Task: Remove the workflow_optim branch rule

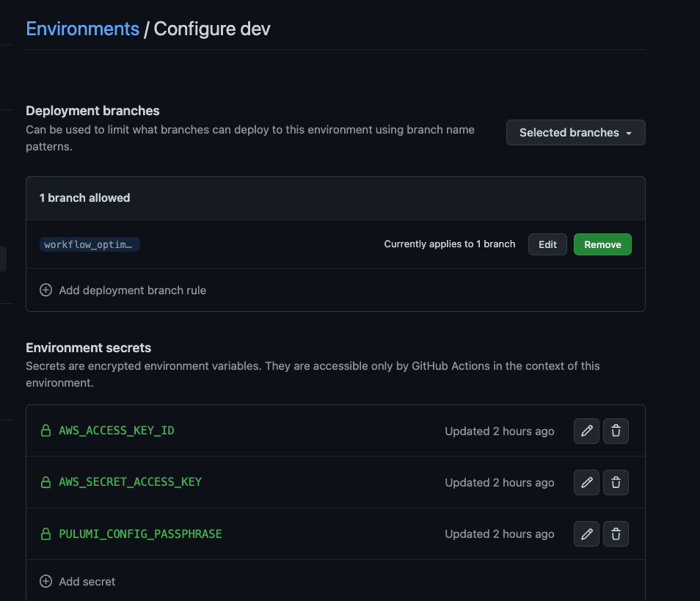Action: (602, 244)
